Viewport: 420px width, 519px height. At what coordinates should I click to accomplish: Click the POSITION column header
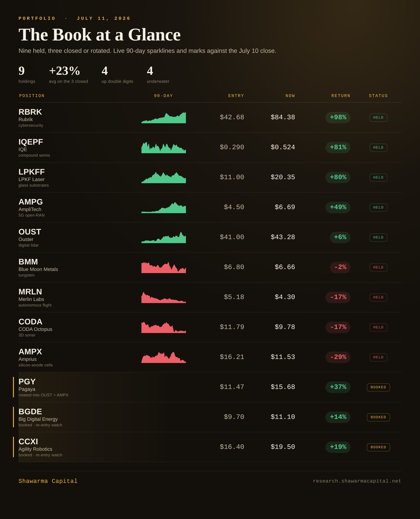32,96
